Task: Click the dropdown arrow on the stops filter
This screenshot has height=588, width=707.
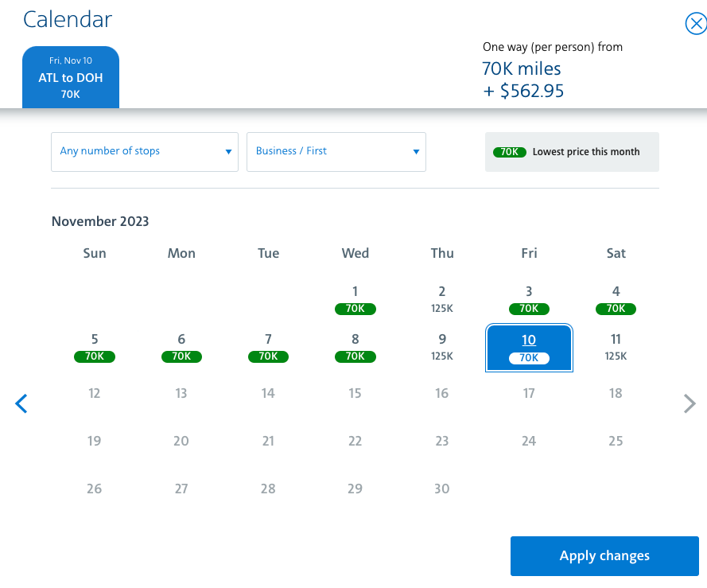Action: tap(228, 151)
